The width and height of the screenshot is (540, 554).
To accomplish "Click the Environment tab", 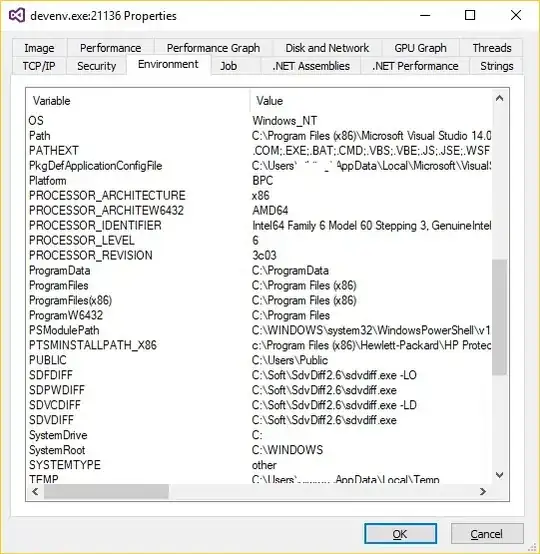I will (x=168, y=64).
